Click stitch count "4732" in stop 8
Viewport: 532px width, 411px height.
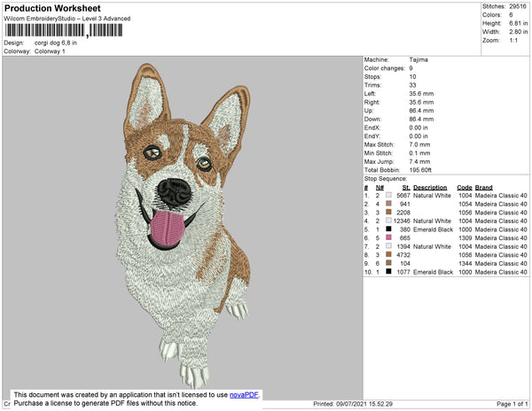click(x=403, y=255)
